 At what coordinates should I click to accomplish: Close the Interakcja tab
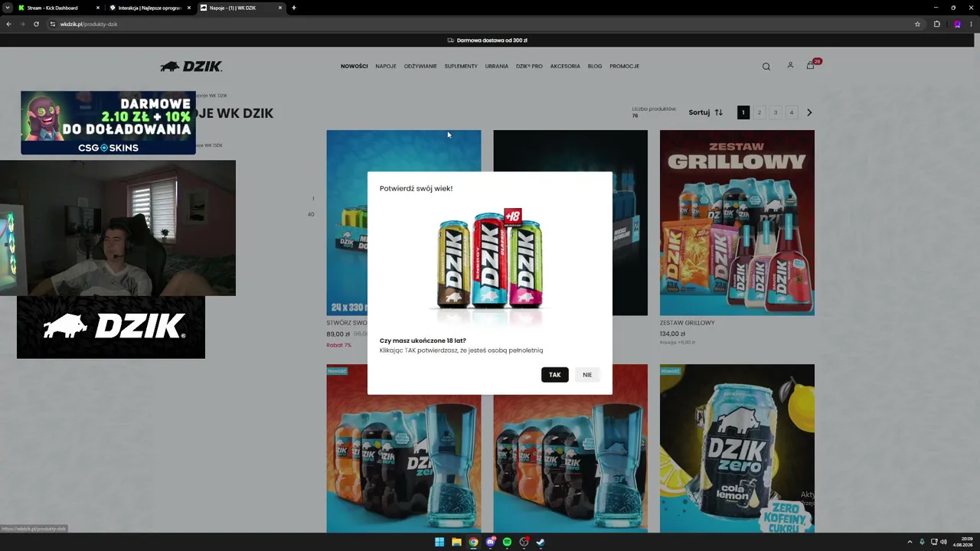tap(189, 8)
